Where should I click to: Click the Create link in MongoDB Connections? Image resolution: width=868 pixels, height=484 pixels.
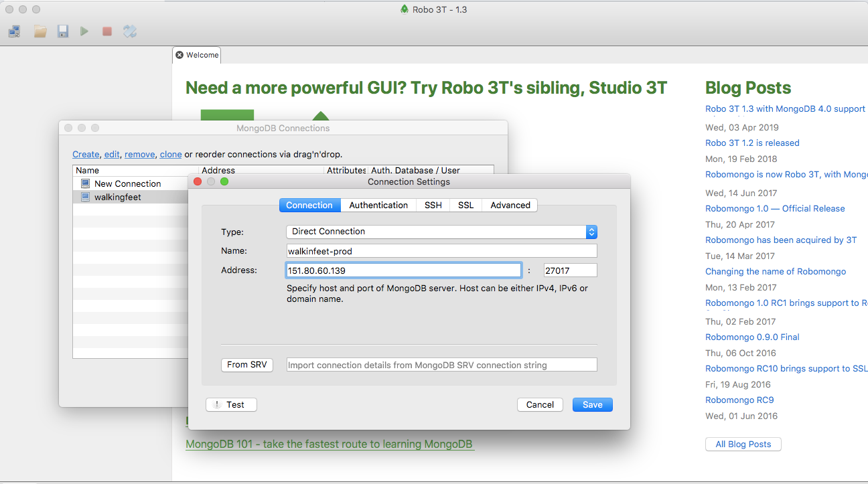[x=86, y=154]
